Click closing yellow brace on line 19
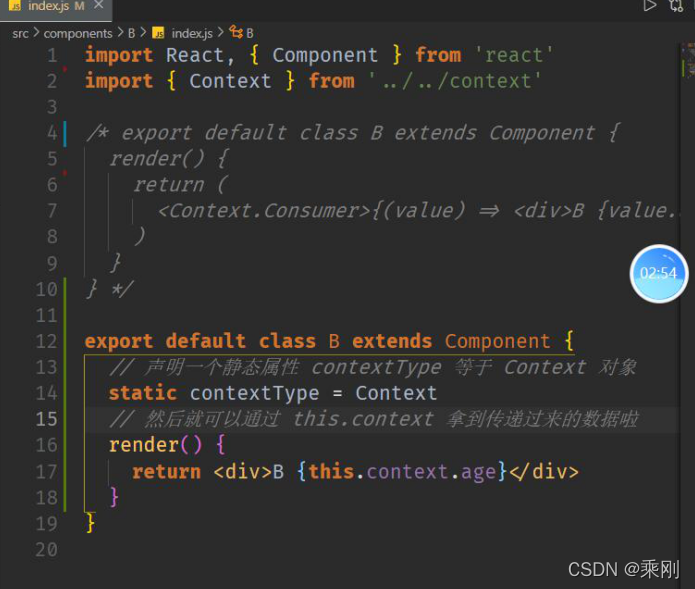The width and height of the screenshot is (695, 589). pos(90,523)
